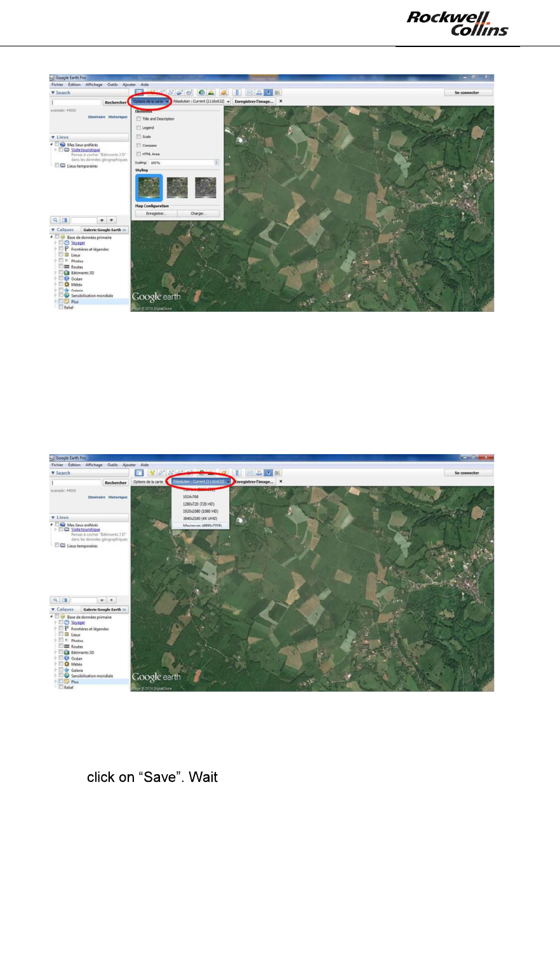This screenshot has width=560, height=954.
Task: Open the Outils menu in the Resolution list screenshot
Action: (112, 465)
